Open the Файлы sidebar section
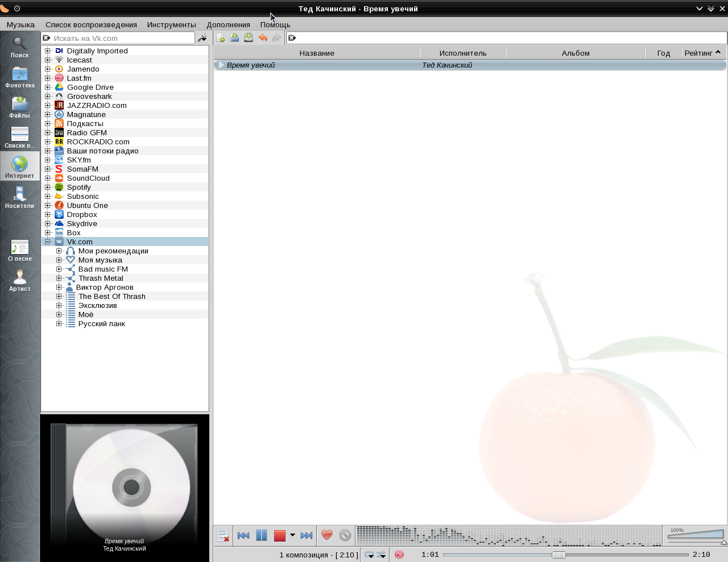 (x=20, y=107)
